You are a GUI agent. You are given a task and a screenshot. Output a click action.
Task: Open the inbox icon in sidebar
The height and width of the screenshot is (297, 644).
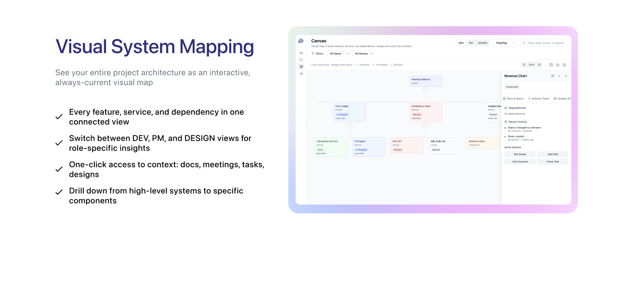tap(301, 53)
